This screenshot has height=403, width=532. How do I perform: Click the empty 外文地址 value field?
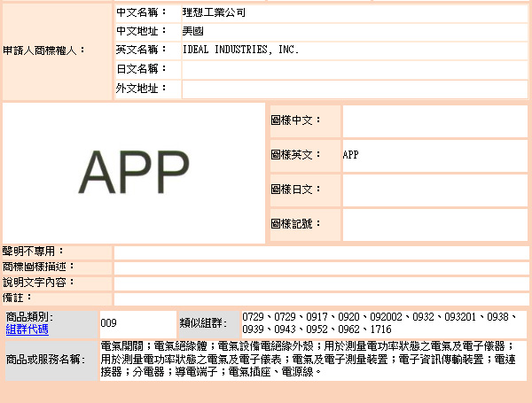[x=355, y=89]
